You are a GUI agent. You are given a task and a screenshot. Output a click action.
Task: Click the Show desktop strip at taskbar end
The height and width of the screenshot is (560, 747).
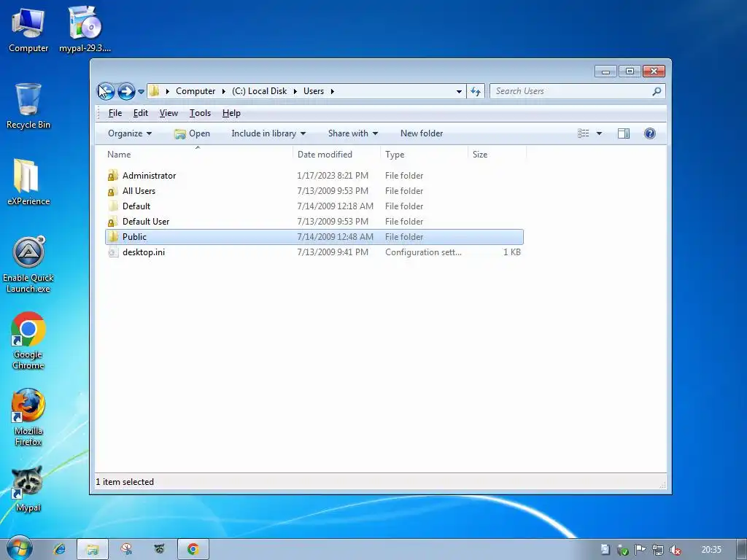point(742,549)
